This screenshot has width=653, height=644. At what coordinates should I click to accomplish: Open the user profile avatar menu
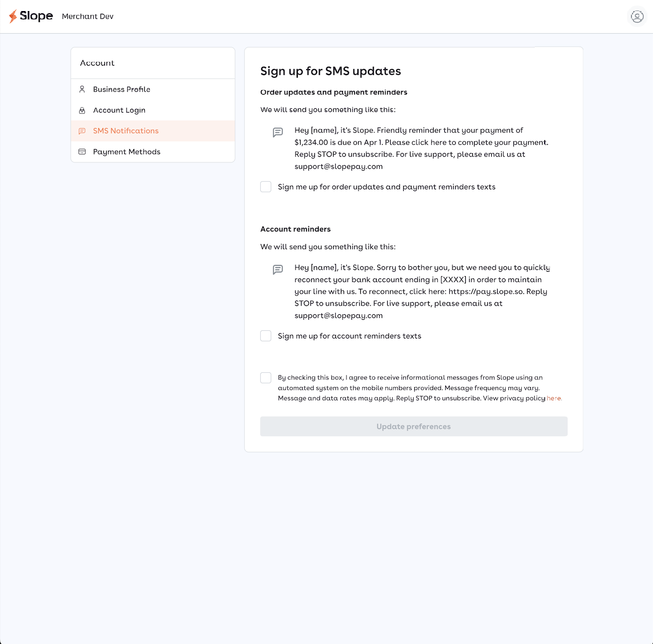pos(637,17)
